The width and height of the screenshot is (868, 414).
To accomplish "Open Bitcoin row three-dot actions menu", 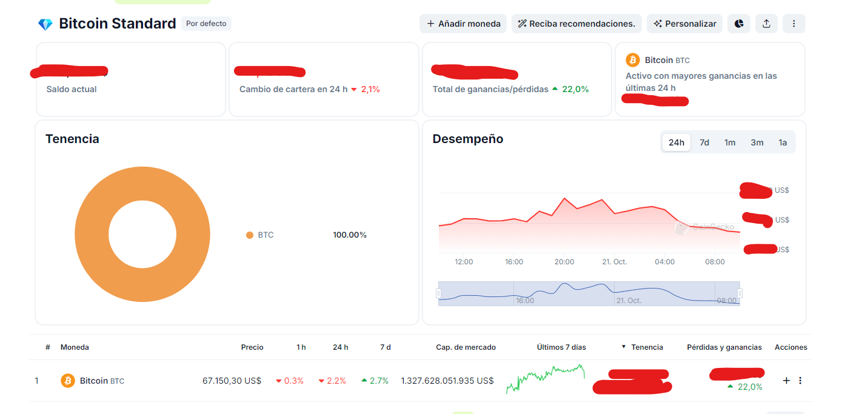I will tap(800, 381).
